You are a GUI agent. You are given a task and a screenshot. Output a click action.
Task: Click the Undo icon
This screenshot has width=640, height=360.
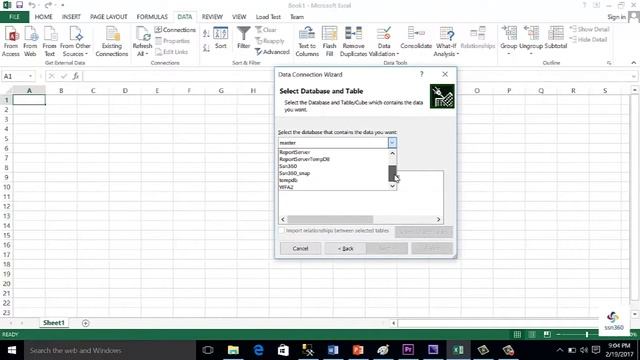32,5
